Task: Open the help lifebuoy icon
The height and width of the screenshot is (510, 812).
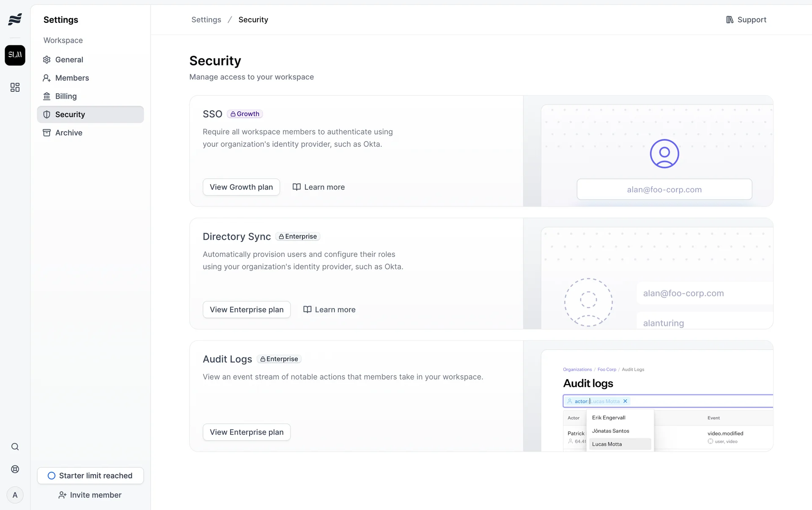Action: [x=15, y=469]
